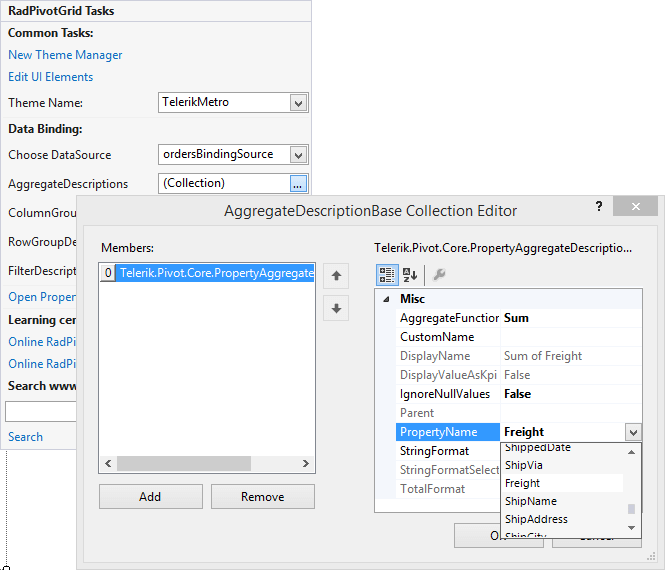
Task: Click the CustomName property row
Action: pos(518,337)
